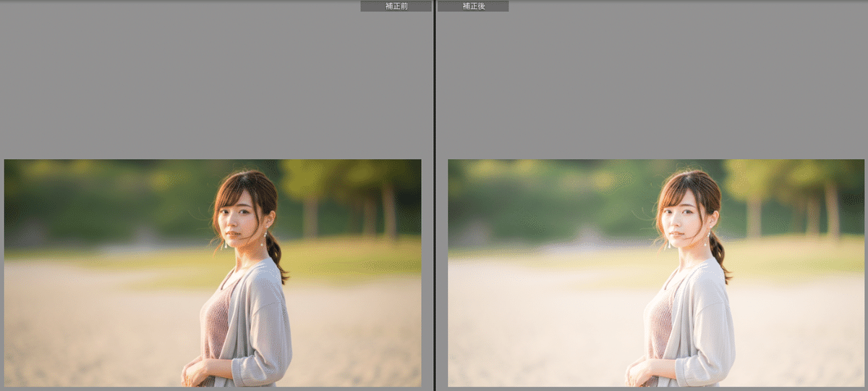Select the vertical divider between the views
The image size is (868, 391).
(x=434, y=195)
